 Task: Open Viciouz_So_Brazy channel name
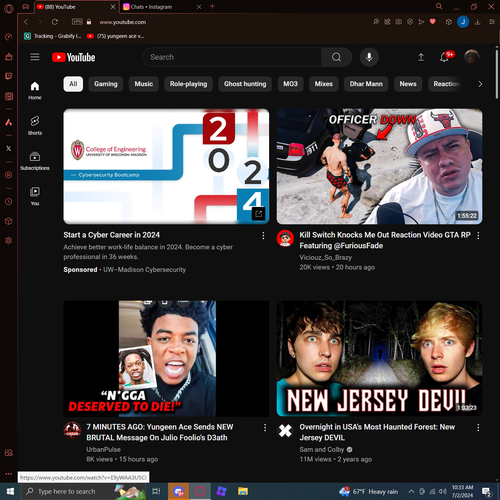(x=325, y=258)
